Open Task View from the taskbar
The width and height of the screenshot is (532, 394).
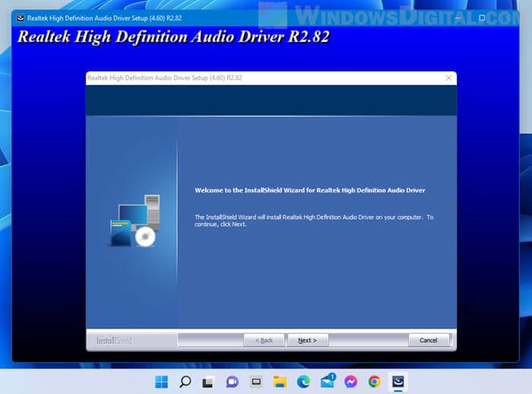click(208, 382)
